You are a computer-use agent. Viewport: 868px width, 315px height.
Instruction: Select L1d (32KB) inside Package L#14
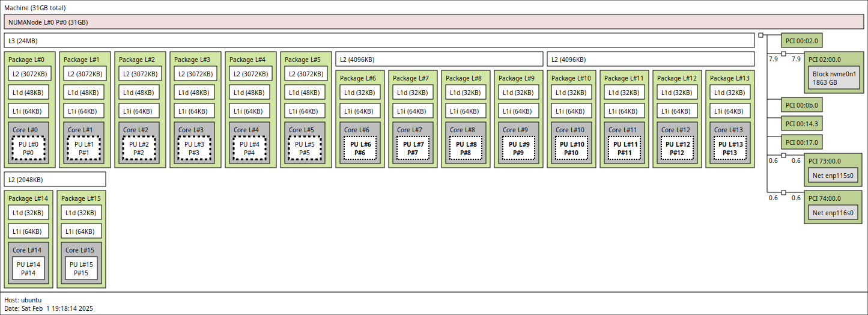(29, 213)
